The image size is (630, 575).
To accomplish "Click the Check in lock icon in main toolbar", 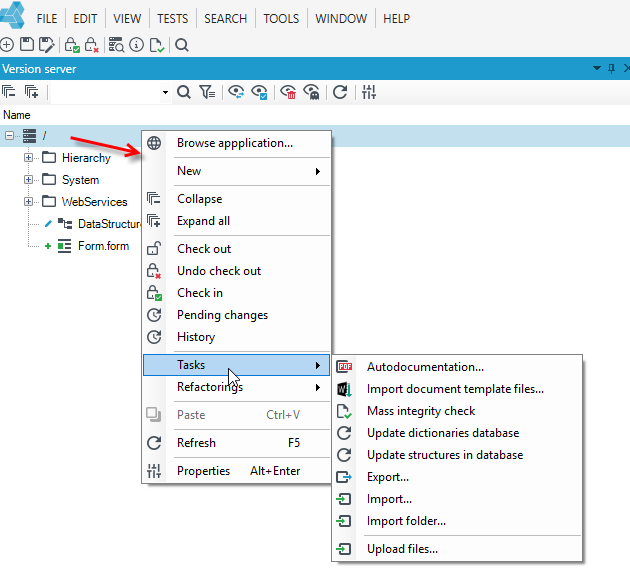I will pos(72,45).
